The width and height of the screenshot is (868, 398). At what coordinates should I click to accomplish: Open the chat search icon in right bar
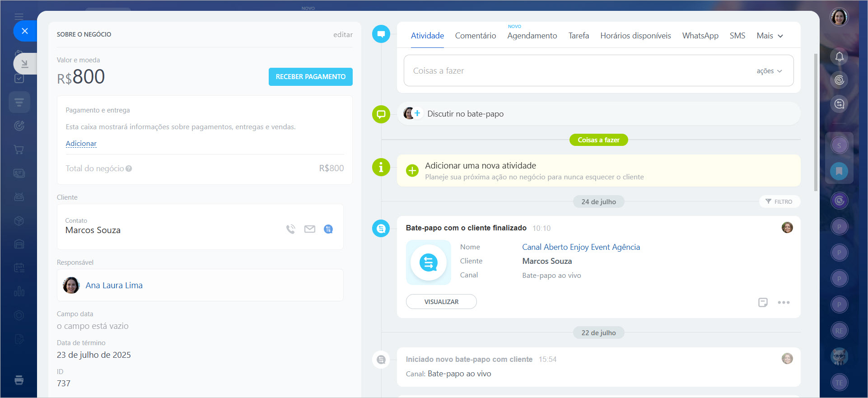coord(839,104)
